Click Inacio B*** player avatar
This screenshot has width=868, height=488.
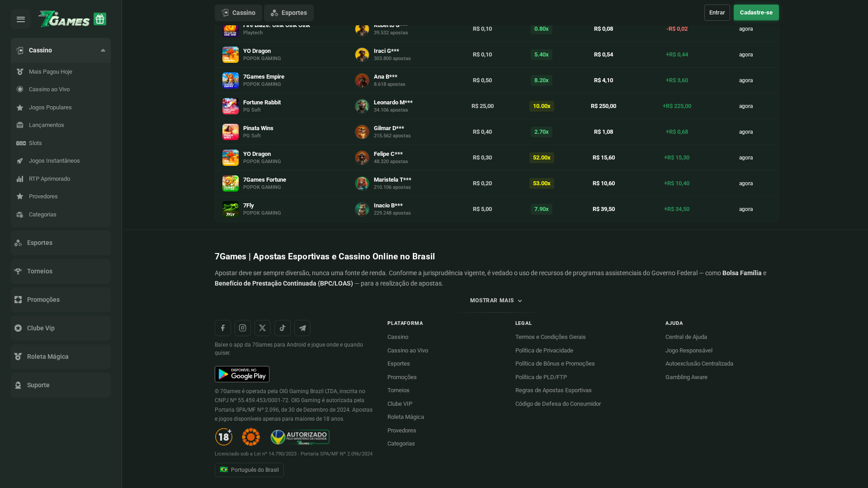coord(362,209)
